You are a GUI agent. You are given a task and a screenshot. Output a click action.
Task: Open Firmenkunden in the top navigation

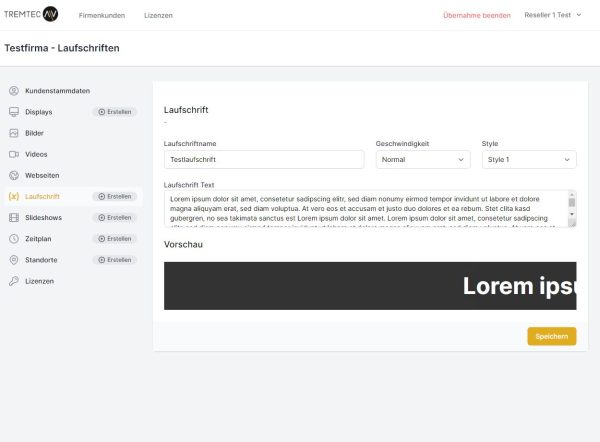coord(102,15)
